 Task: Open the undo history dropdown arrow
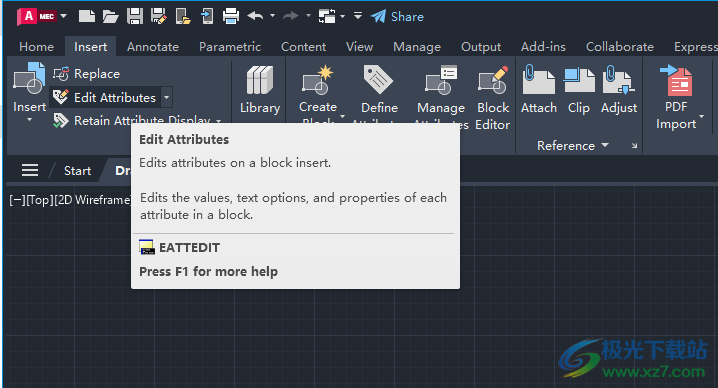tap(272, 16)
